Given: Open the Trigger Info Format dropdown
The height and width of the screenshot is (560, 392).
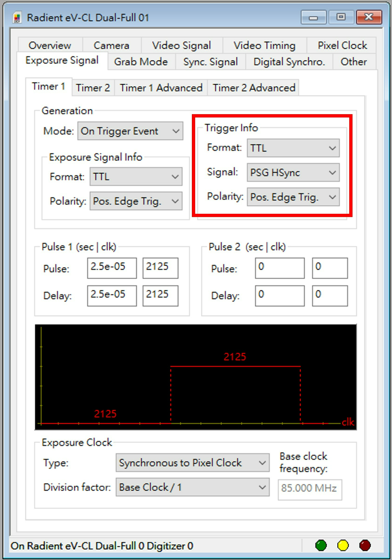Looking at the screenshot, I should click(x=293, y=148).
